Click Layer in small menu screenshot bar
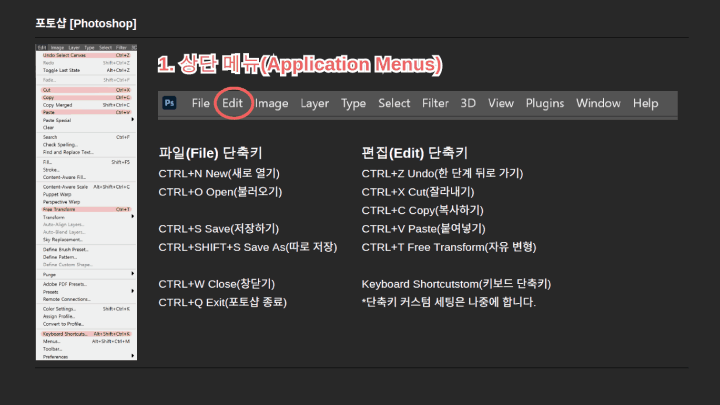The height and width of the screenshot is (405, 720). (74, 47)
